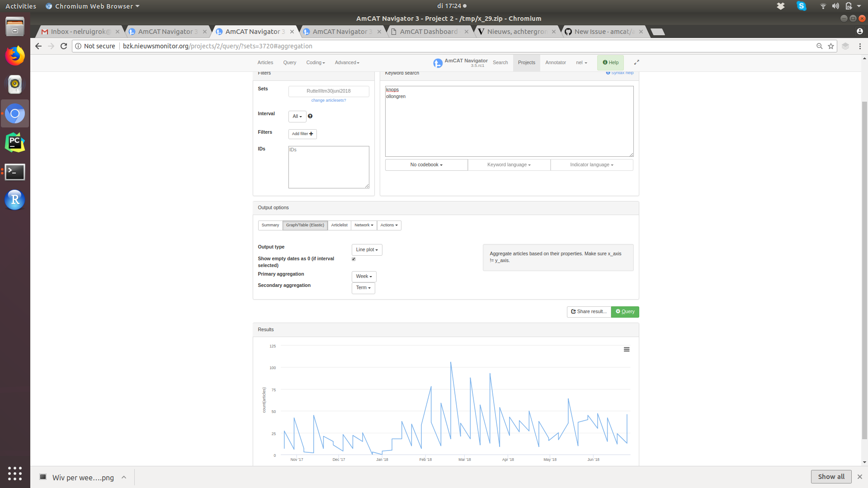This screenshot has height=488, width=868.
Task: Click Show all downloads button
Action: (x=831, y=477)
